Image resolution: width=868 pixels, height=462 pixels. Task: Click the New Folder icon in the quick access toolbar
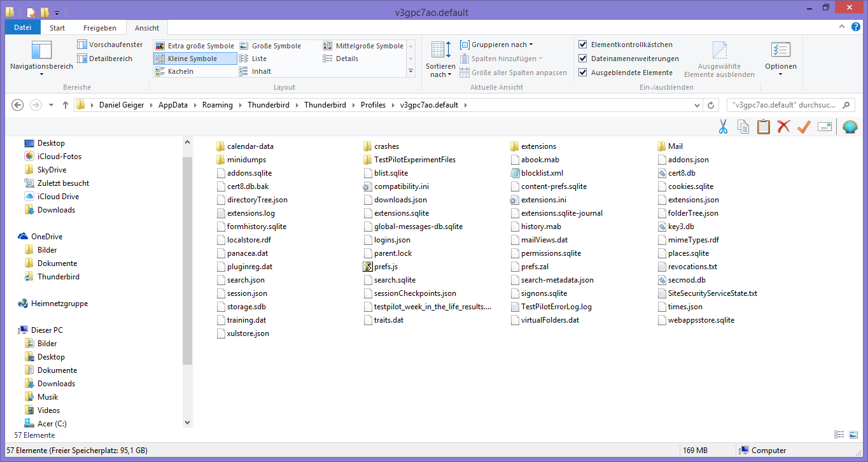tap(45, 11)
